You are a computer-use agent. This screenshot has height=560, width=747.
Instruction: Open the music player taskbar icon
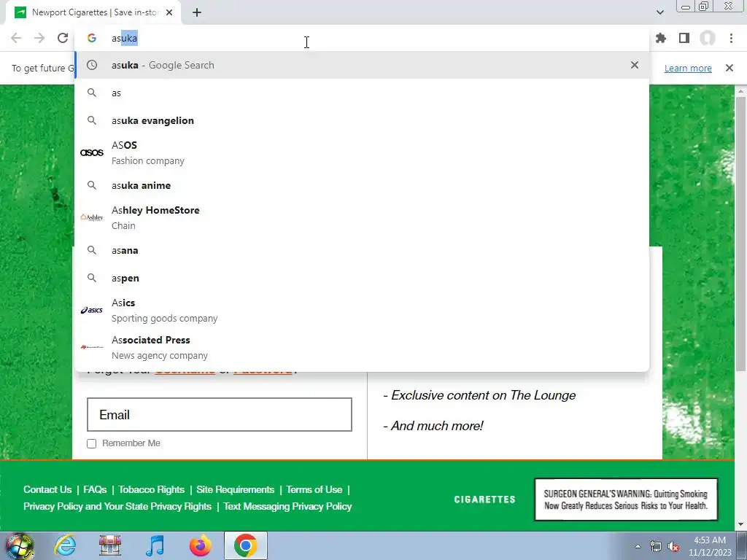(x=155, y=545)
